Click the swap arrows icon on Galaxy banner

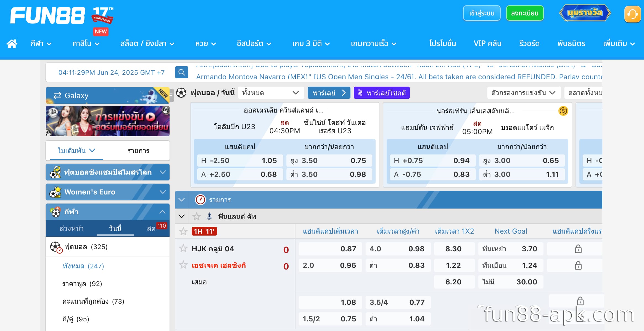[57, 95]
